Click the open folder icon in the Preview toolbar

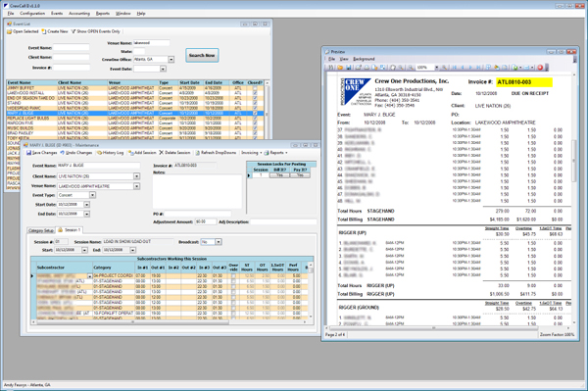click(x=340, y=68)
